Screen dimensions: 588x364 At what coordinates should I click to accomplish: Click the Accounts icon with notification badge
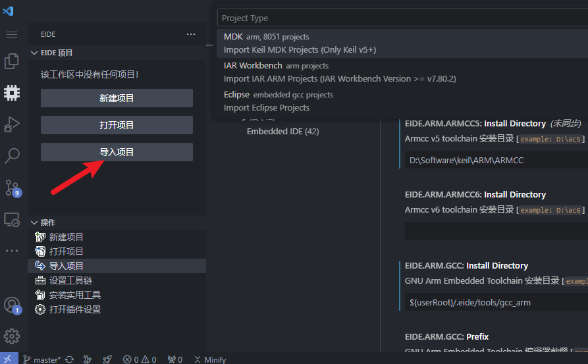11,305
